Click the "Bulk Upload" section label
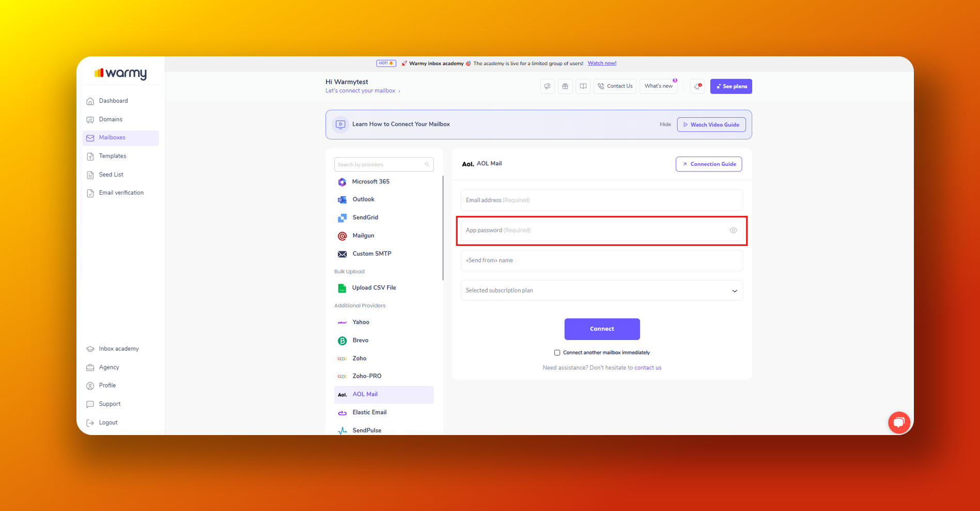Image resolution: width=980 pixels, height=511 pixels. click(x=349, y=272)
